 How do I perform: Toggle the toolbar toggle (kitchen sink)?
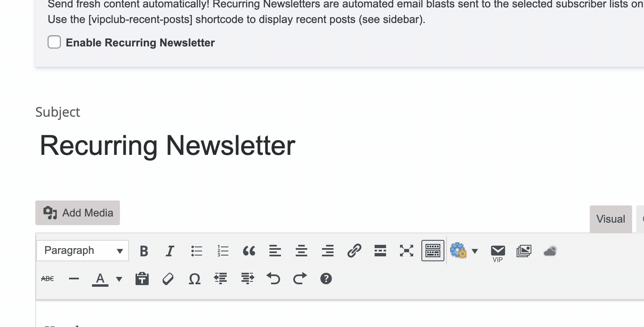point(433,251)
